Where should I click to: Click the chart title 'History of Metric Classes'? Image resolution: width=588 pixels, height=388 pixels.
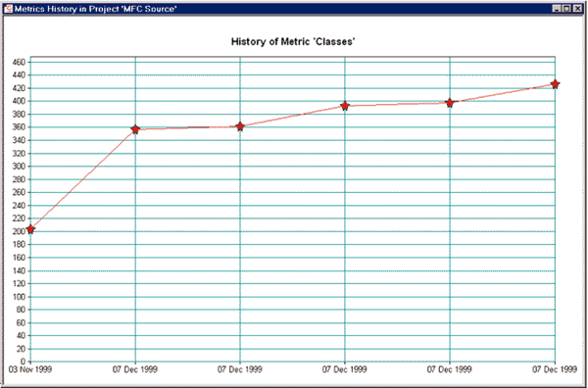[x=293, y=41]
